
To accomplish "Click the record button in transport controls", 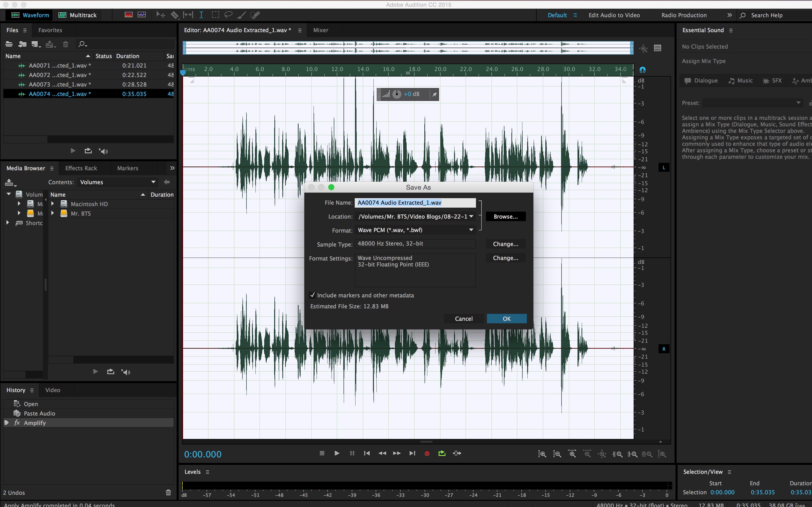I will click(427, 453).
